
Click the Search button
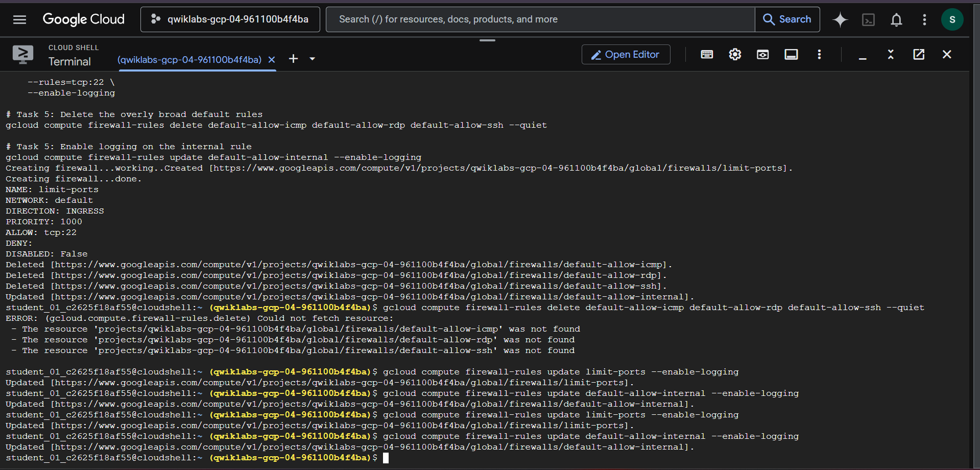coord(787,19)
